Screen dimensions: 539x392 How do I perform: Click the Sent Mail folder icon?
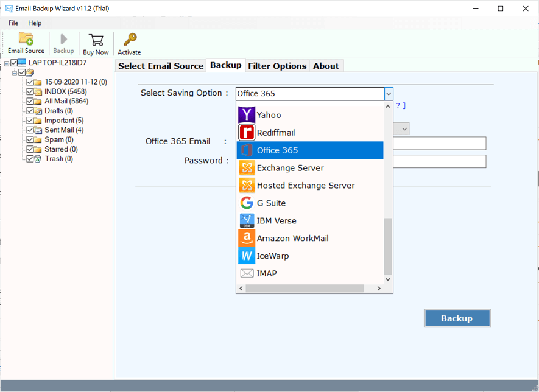[x=38, y=130]
